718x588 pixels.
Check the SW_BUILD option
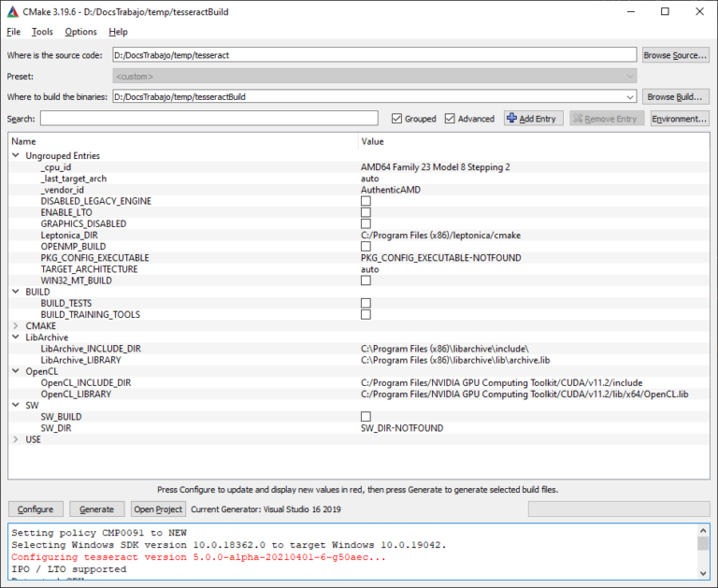366,417
